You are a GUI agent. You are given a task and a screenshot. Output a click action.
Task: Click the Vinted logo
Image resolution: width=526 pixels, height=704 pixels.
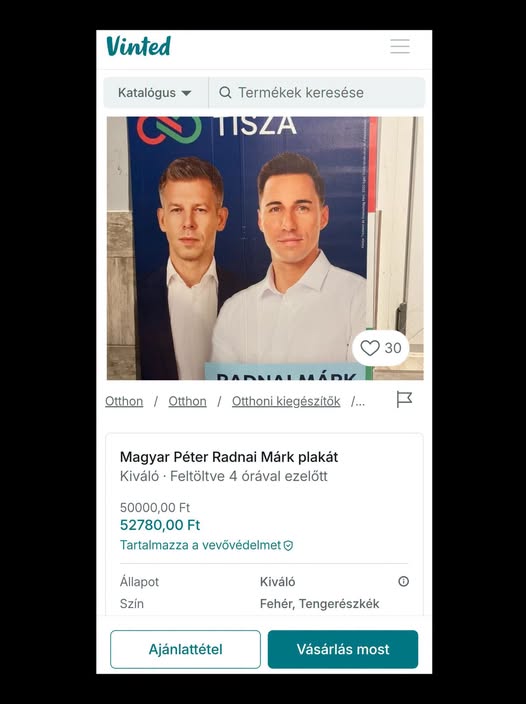pyautogui.click(x=139, y=46)
